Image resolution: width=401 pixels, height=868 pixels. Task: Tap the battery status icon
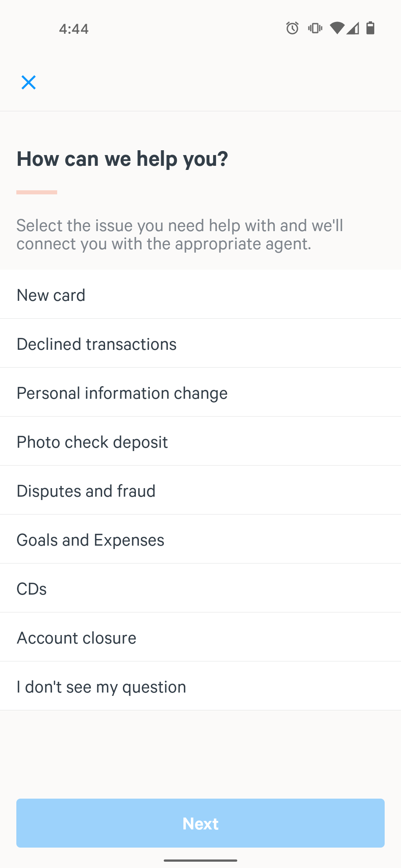click(370, 28)
